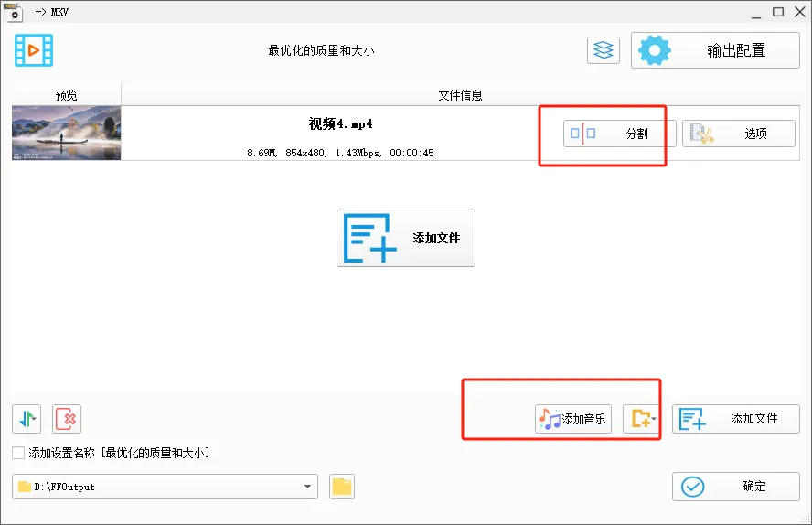
Task: Expand the D:\FFOutput output path dropdown
Action: pos(307,487)
